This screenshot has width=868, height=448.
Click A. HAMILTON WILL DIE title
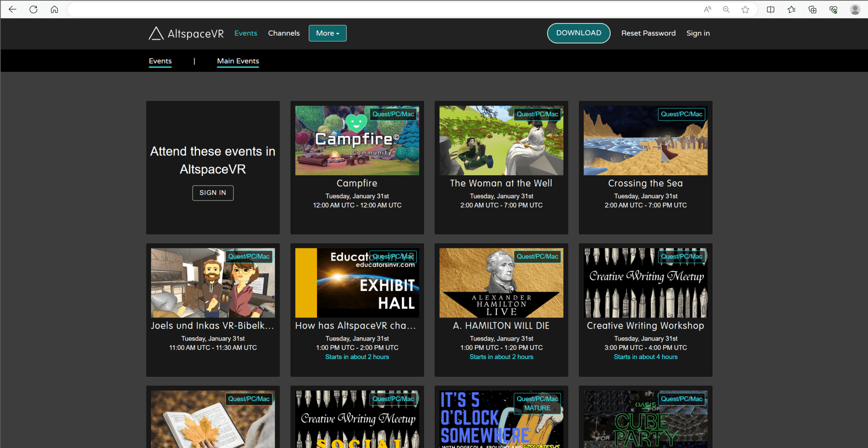501,326
